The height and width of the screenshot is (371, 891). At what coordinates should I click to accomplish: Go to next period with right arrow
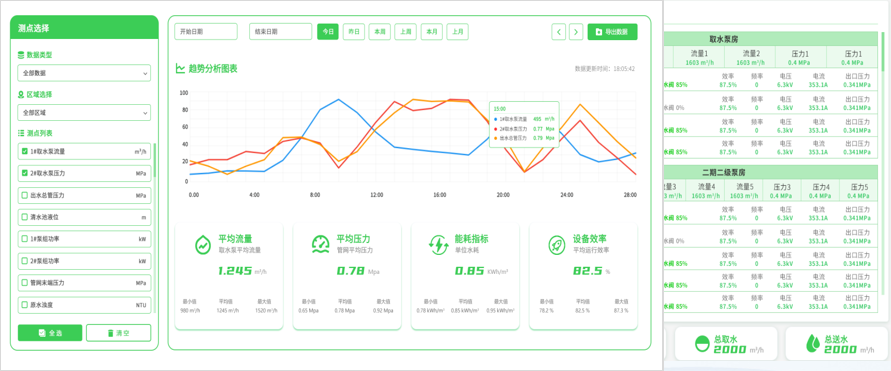coord(576,32)
